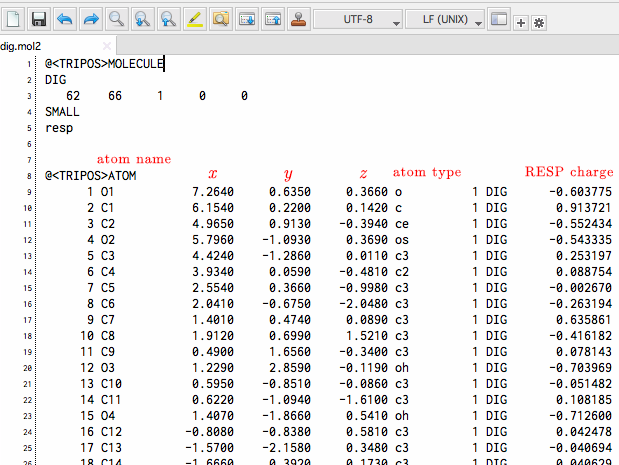Click the SMALL text on line 4

tap(62, 112)
